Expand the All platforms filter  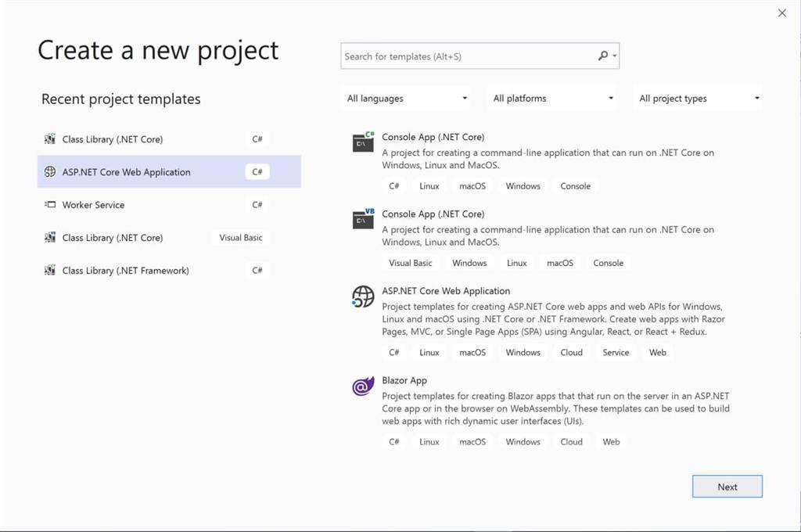[x=553, y=99]
